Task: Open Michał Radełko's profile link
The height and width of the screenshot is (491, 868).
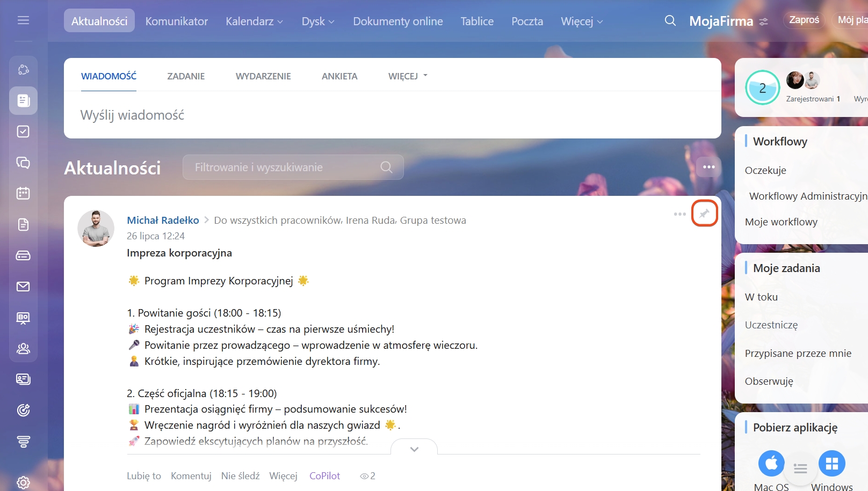Action: coord(163,220)
